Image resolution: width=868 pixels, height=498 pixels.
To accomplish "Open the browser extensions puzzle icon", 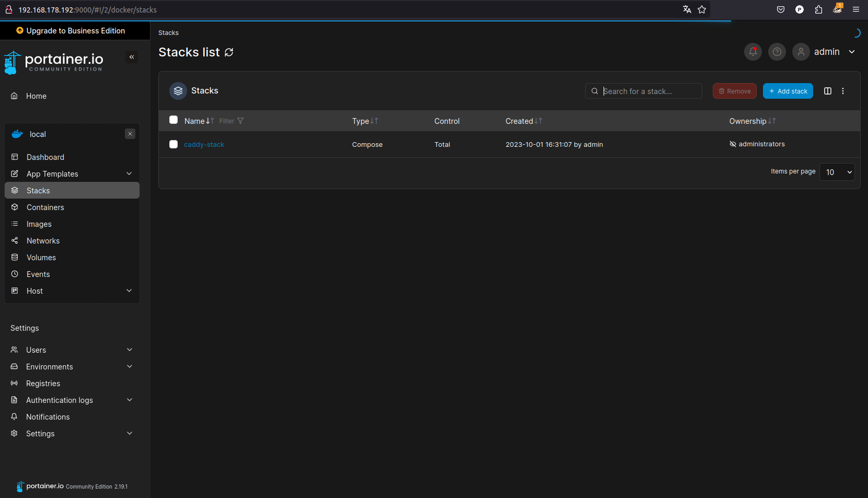I will click(818, 9).
